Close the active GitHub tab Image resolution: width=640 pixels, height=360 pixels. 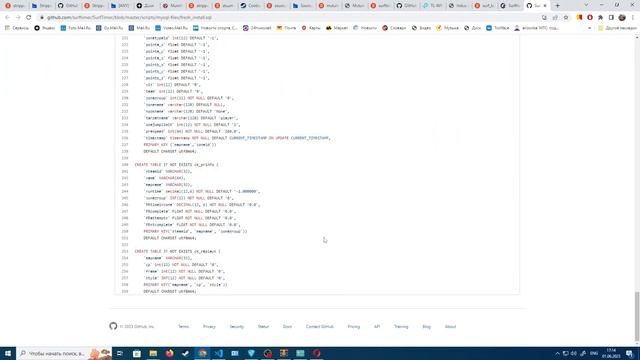click(545, 6)
